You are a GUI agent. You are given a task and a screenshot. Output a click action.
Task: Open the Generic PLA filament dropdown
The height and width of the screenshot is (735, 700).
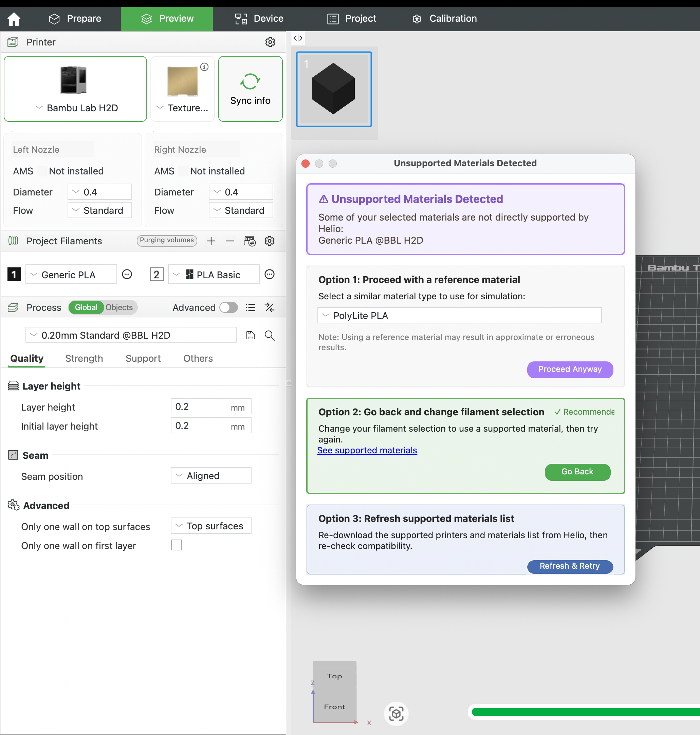pyautogui.click(x=71, y=275)
